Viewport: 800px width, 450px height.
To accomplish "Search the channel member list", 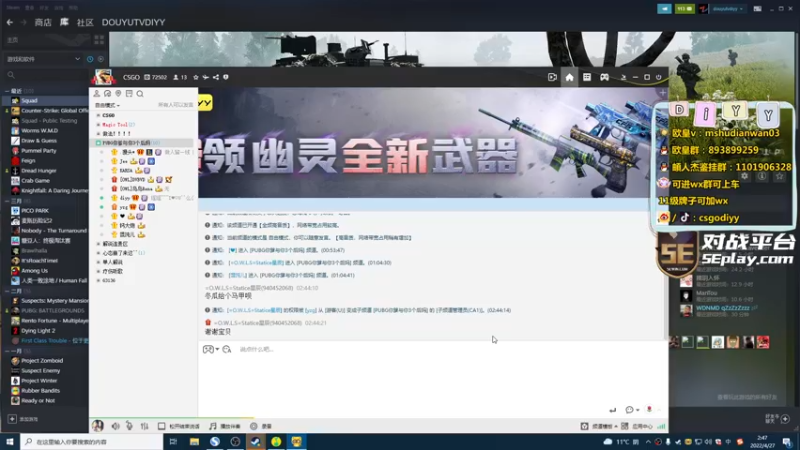I will (140, 94).
